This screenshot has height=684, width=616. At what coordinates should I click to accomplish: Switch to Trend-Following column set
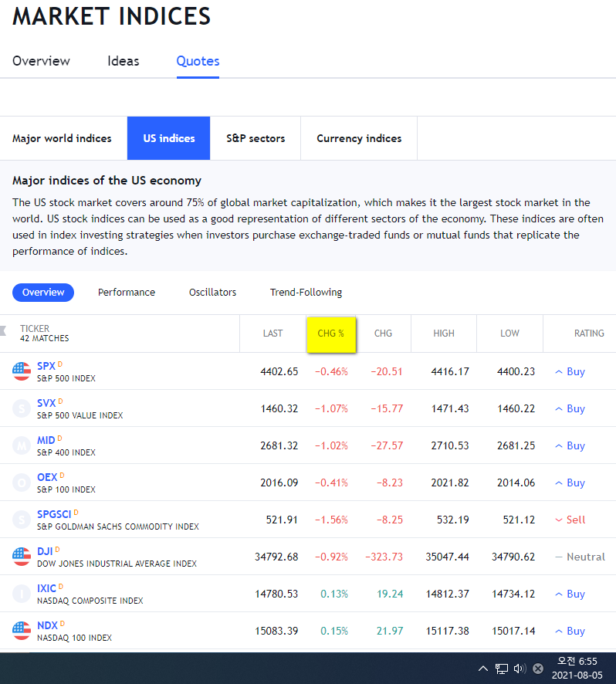pos(306,293)
